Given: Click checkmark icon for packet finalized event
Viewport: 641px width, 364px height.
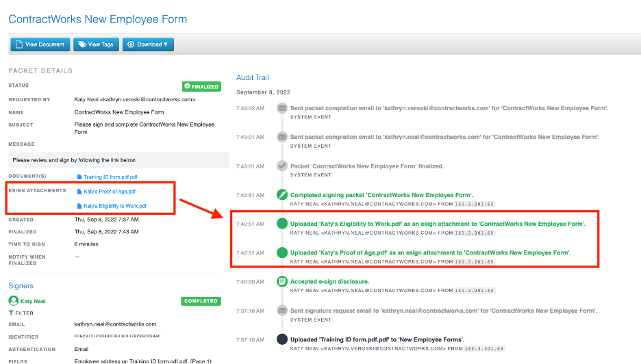Looking at the screenshot, I should click(x=282, y=166).
